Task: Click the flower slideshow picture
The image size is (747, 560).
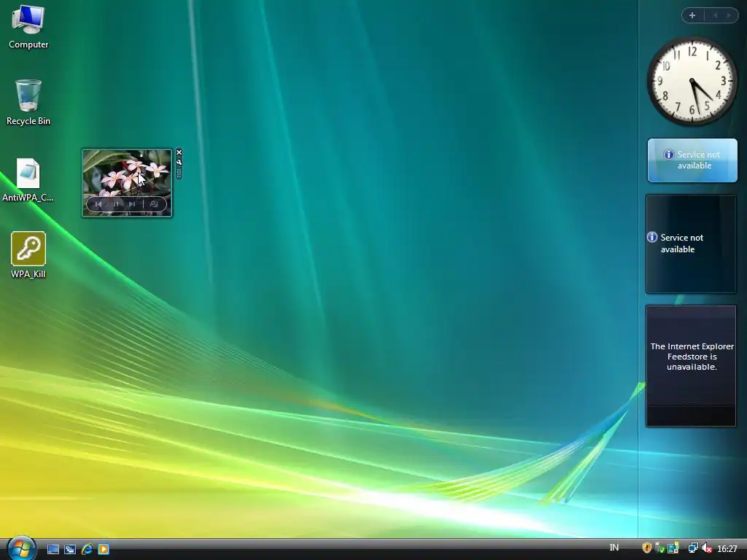Action: (127, 183)
